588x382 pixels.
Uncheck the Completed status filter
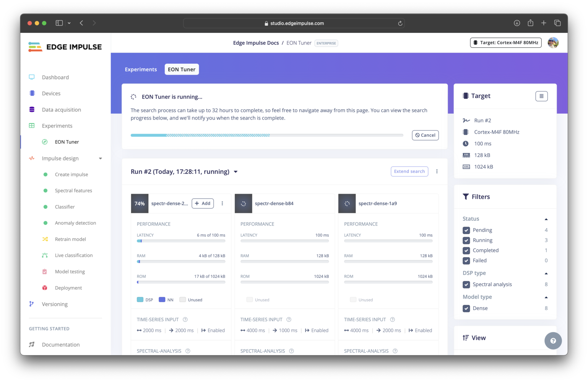click(466, 251)
